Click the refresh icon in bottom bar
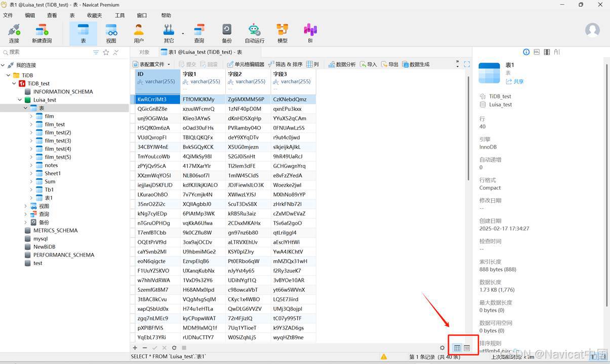This screenshot has height=364, width=610. pos(174,348)
